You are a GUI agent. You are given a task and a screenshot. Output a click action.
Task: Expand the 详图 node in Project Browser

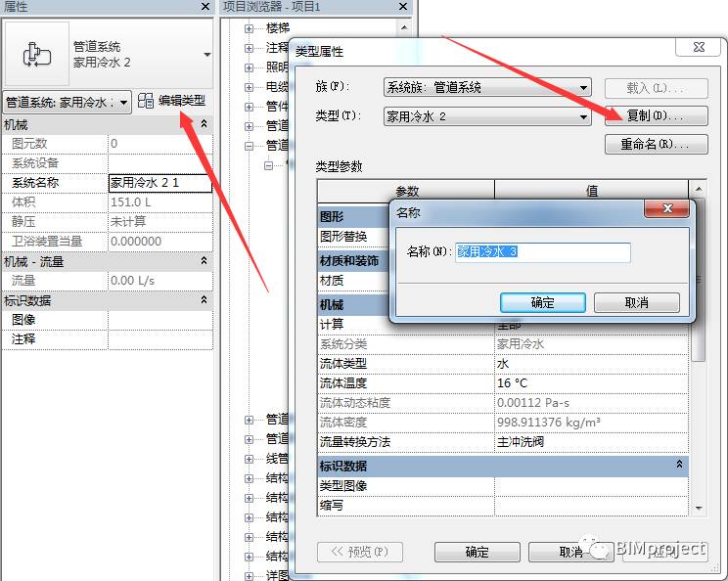coord(249,576)
